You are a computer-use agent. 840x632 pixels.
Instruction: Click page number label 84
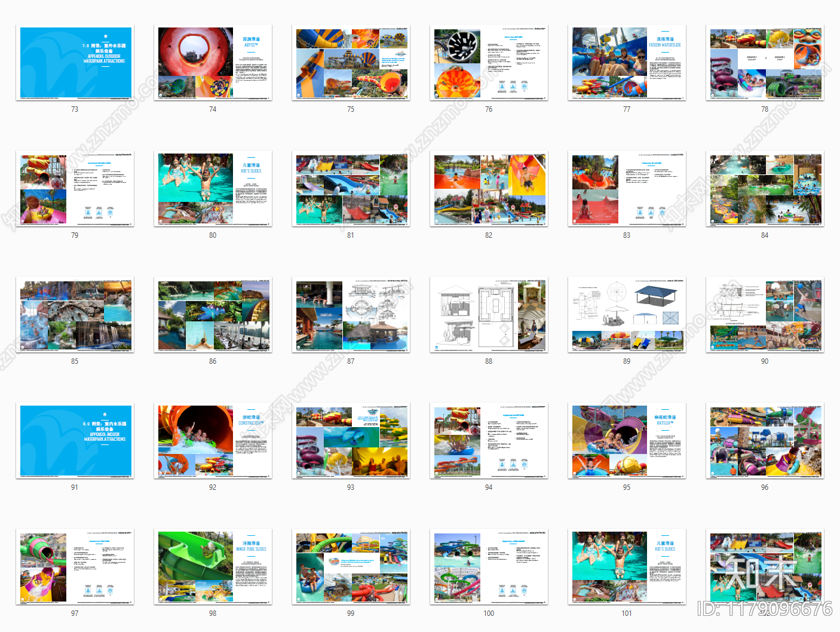[x=765, y=235]
